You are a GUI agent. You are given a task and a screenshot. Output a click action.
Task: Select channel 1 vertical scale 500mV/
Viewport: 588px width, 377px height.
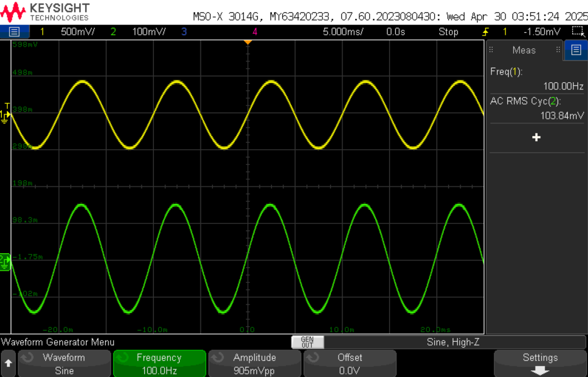78,32
